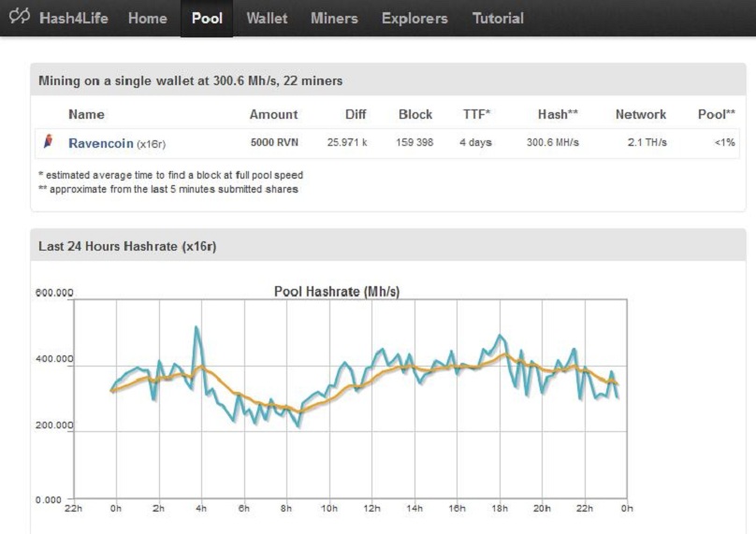Click the TTF* column header
Screen dimensions: 756x534
coord(476,114)
